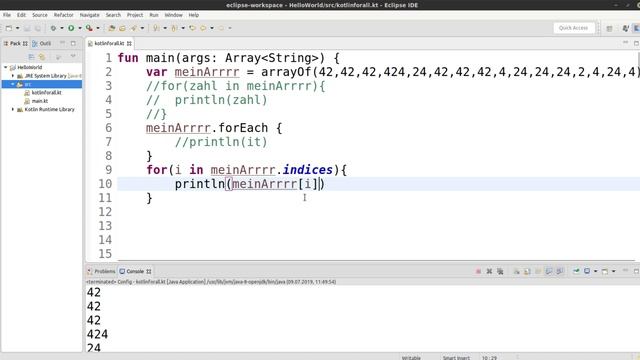Click the Save All toolbar icon
Image resolution: width=640 pixels, height=360 pixels.
tap(38, 28)
